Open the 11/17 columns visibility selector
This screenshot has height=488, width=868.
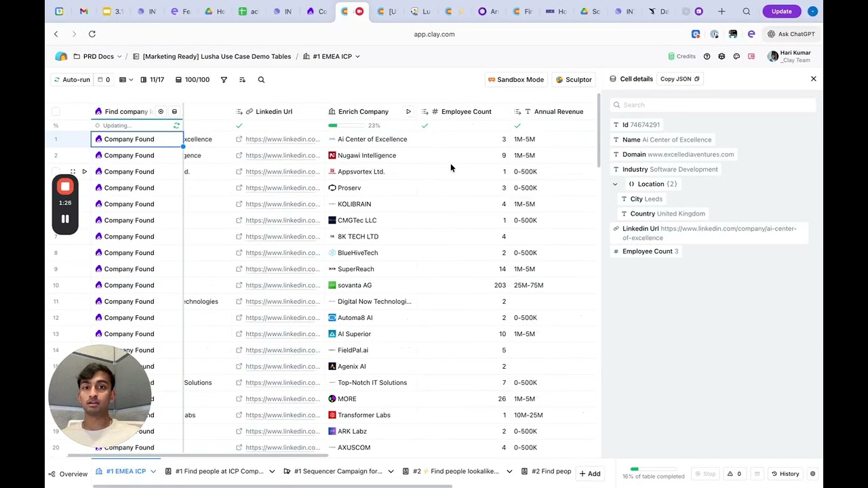pos(152,79)
